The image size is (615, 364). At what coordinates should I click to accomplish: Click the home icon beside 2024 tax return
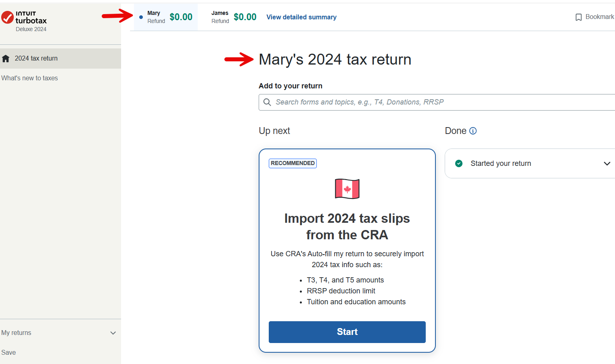coord(6,59)
